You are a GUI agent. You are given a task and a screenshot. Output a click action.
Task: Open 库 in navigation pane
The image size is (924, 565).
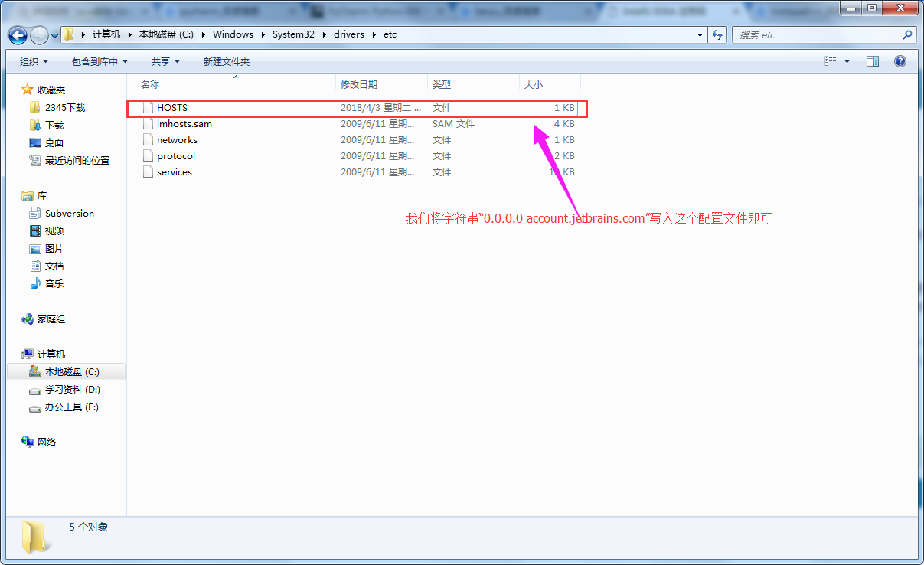tap(42, 196)
